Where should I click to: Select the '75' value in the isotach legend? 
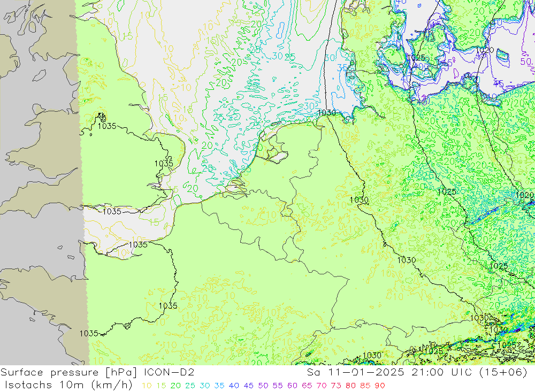pos(336,386)
